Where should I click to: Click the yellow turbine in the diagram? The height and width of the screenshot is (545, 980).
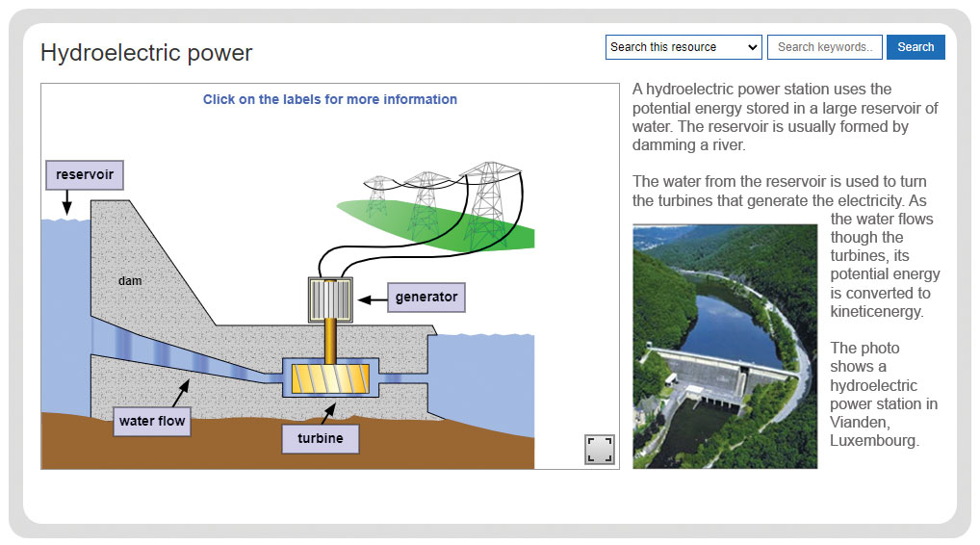pos(330,378)
